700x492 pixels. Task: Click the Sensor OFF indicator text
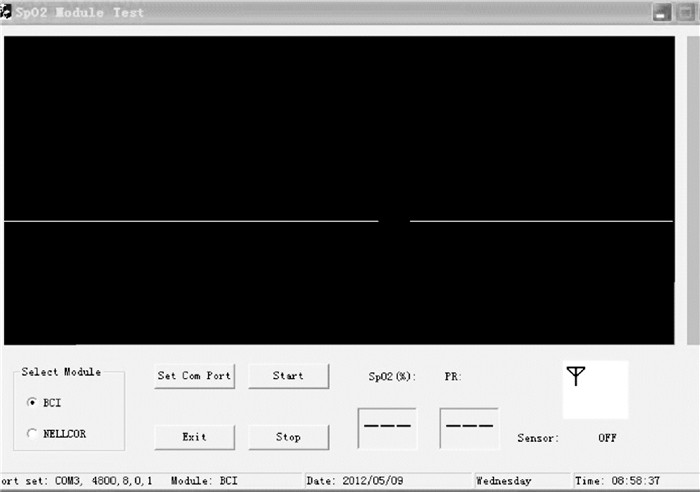(x=607, y=438)
